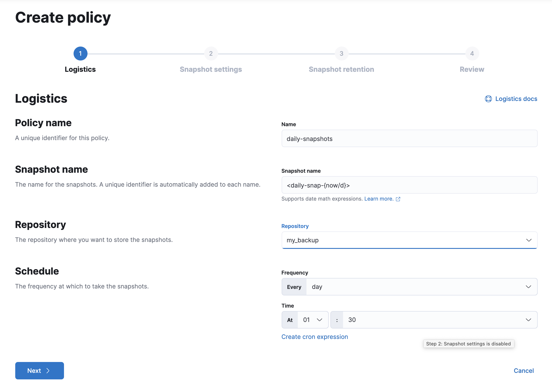The width and height of the screenshot is (552, 392).
Task: Click the Logistics docs help icon
Action: [x=488, y=99]
